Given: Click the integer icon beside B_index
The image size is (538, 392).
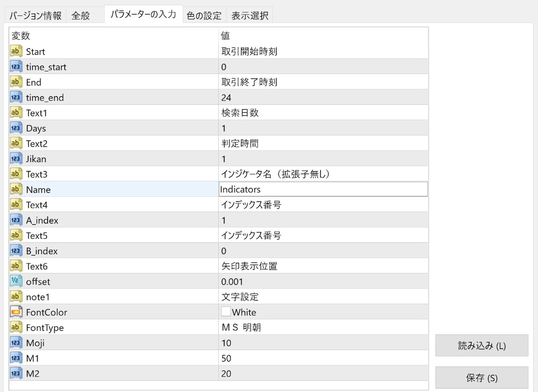Looking at the screenshot, I should pyautogui.click(x=16, y=251).
